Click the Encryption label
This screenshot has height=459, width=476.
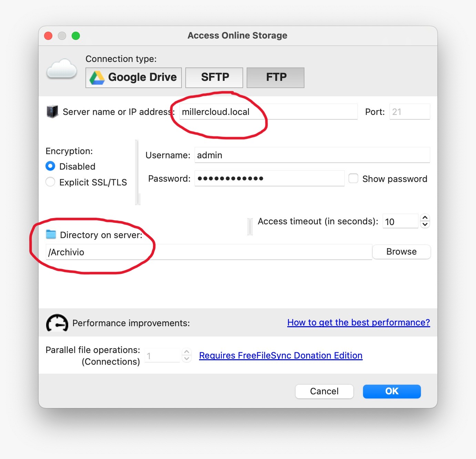[x=69, y=151]
